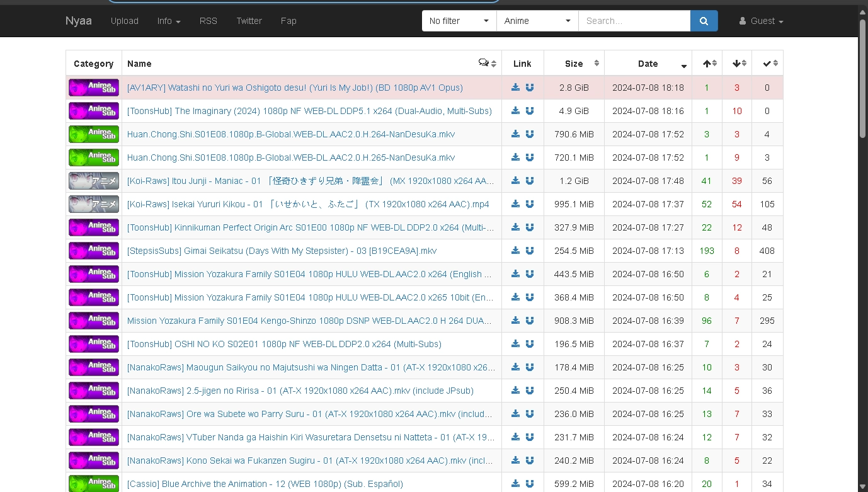Open the RSS feed link

(x=208, y=21)
